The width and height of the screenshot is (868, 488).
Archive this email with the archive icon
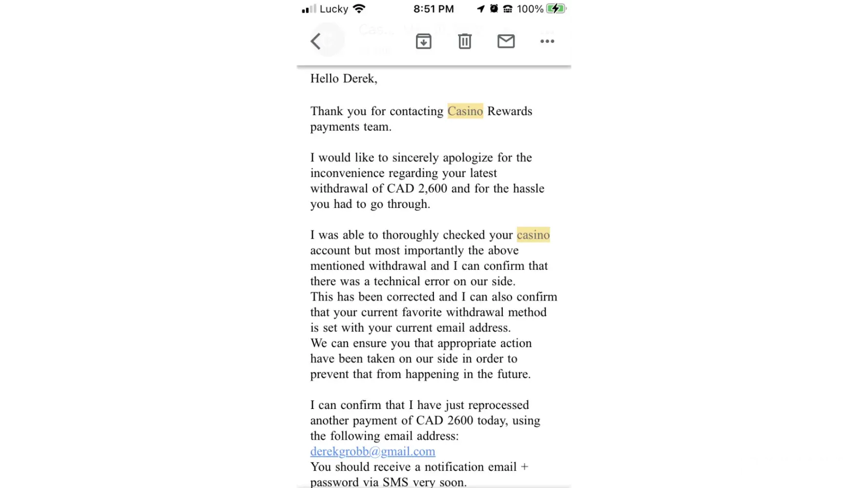423,41
